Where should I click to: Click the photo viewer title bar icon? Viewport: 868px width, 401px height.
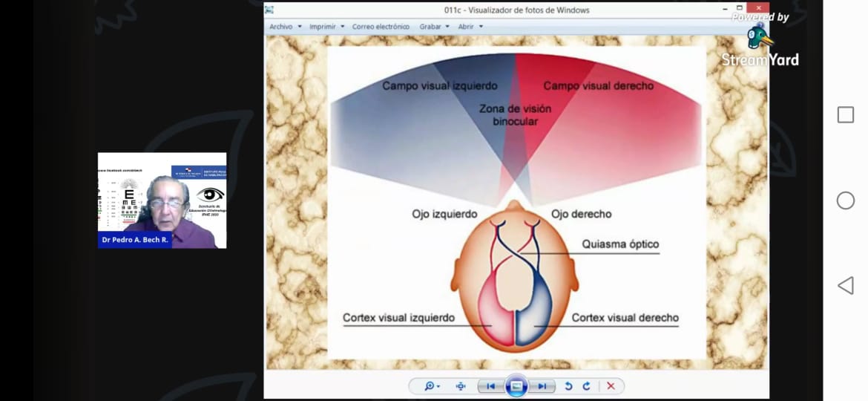click(x=269, y=10)
